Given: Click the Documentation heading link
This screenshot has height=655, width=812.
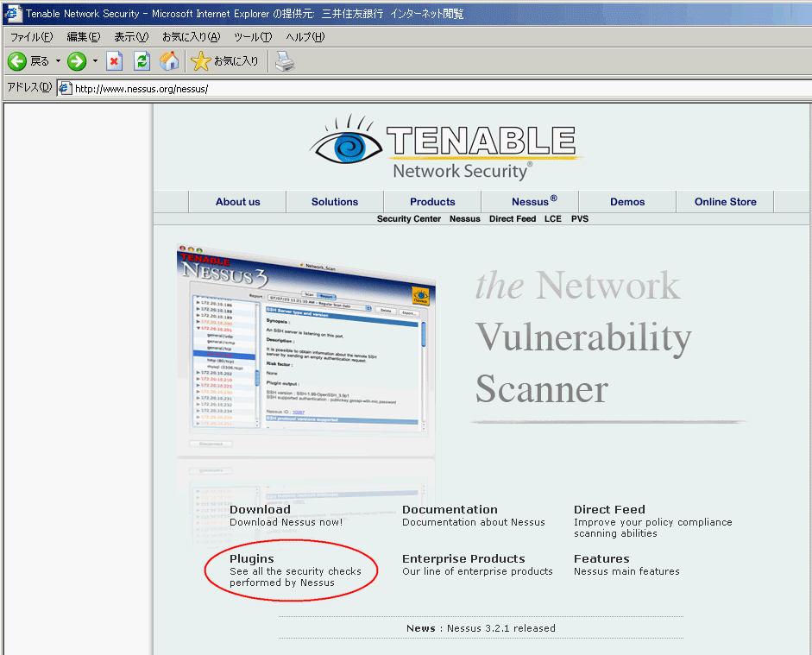Looking at the screenshot, I should click(x=450, y=509).
